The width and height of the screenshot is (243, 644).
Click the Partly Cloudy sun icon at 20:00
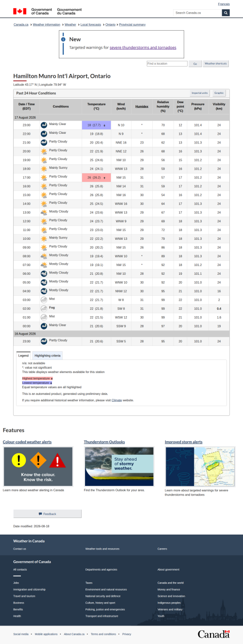(44, 151)
